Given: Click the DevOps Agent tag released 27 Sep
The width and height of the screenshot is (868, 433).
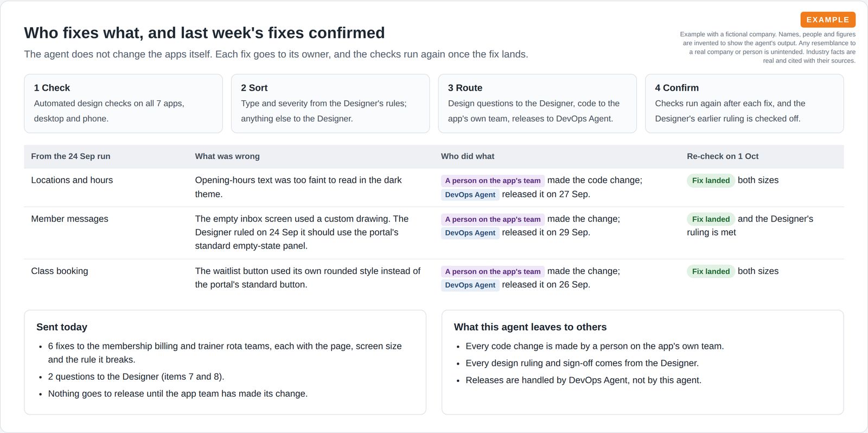Looking at the screenshot, I should (x=470, y=195).
